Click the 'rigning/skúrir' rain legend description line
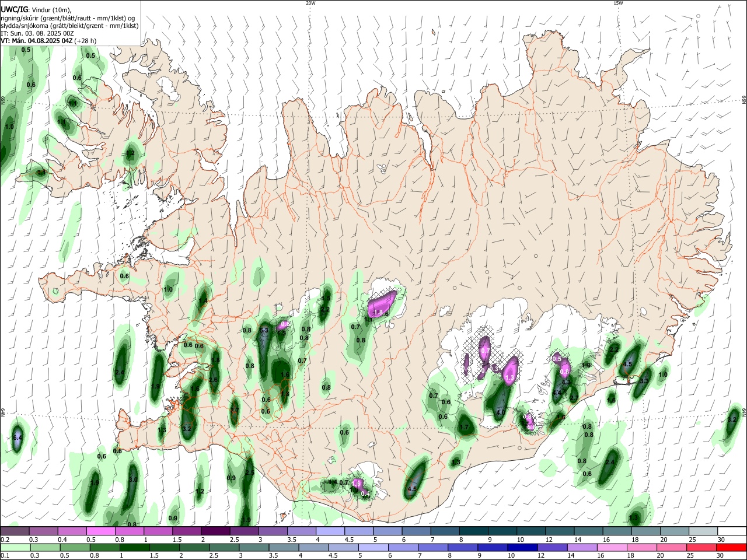The image size is (747, 560). coord(68,17)
